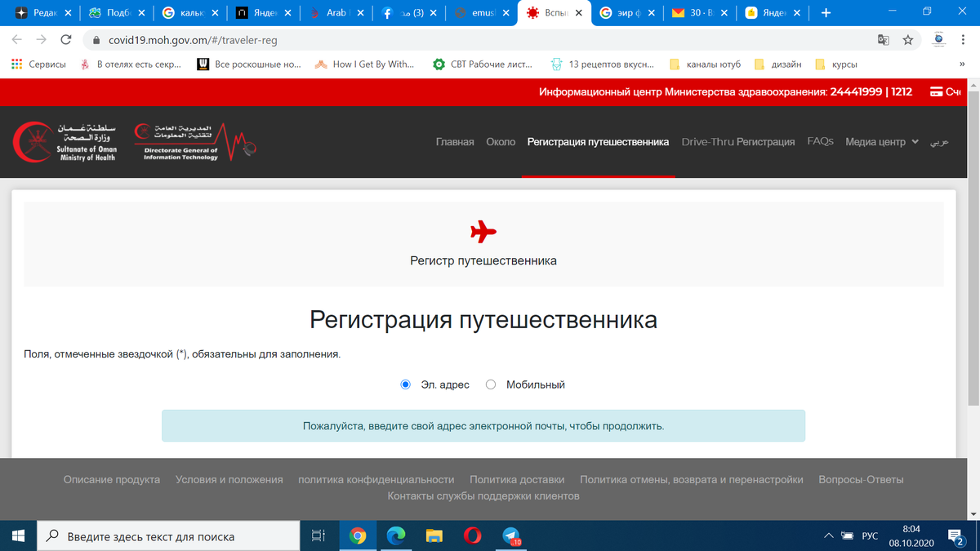980x551 pixels.
Task: Open каналы ютуб bookmark folder
Action: pos(705,64)
